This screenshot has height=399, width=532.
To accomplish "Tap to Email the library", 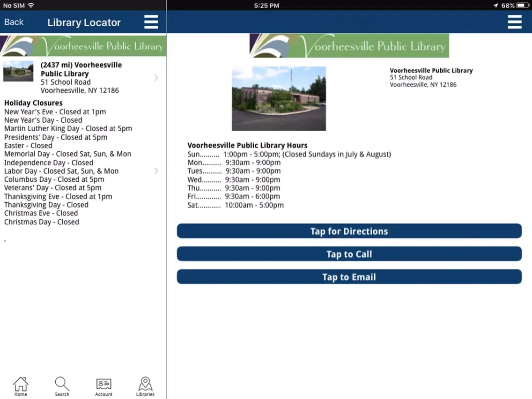I will [349, 277].
